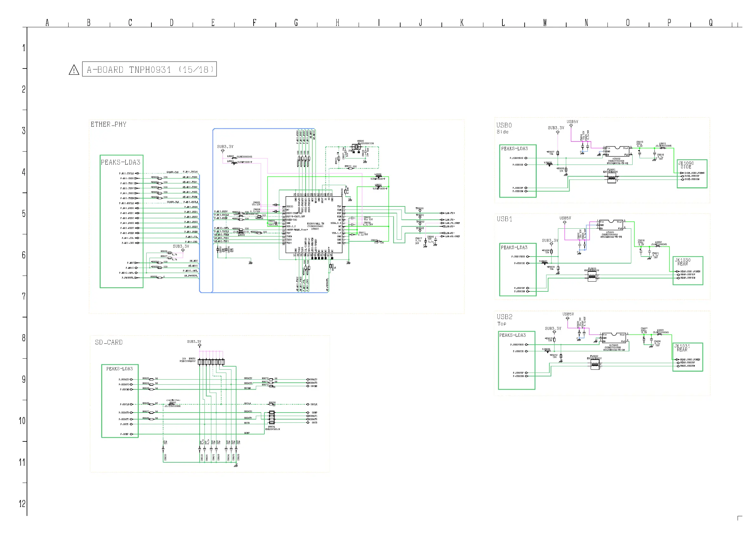Click the ETHER_PHY section label
This screenshot has width=756, height=534.
[x=109, y=124]
